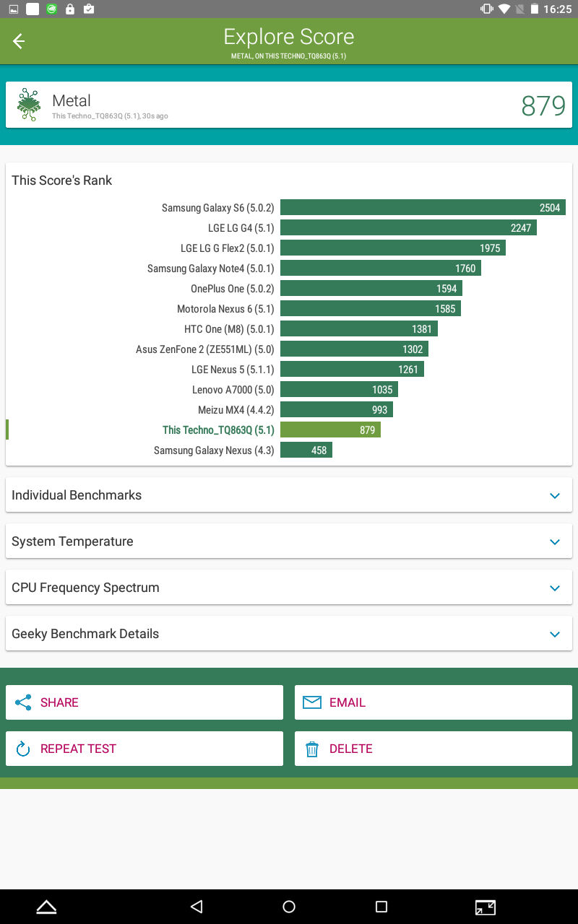Tap the REPEAT TEST button label

[78, 749]
